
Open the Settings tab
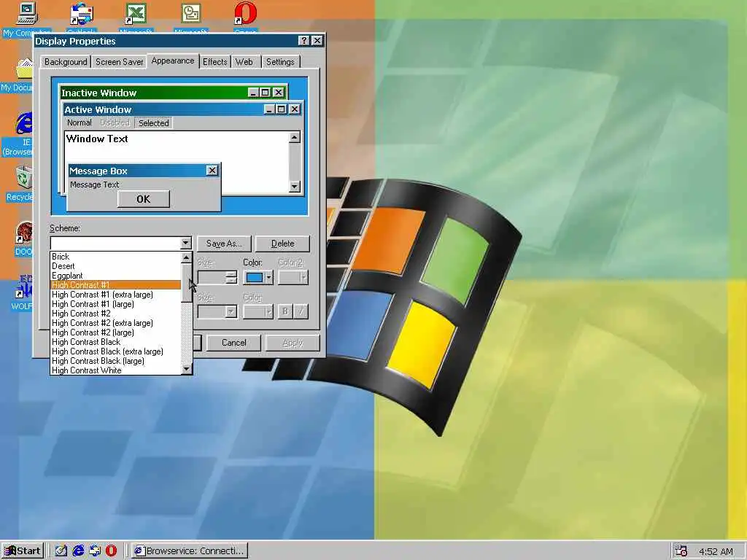tap(280, 62)
